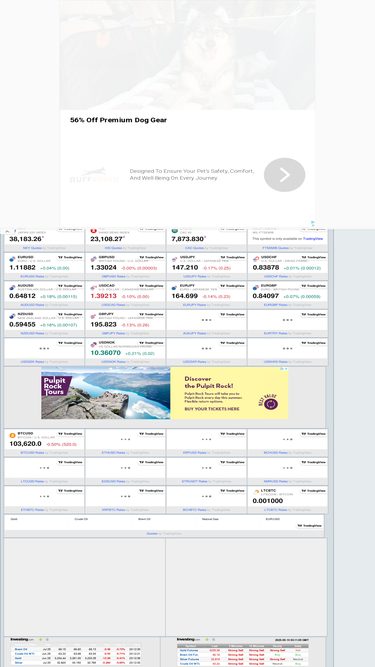The width and height of the screenshot is (375, 667).
Task: Click the EURGBP flag icon
Action: pyautogui.click(x=256, y=287)
